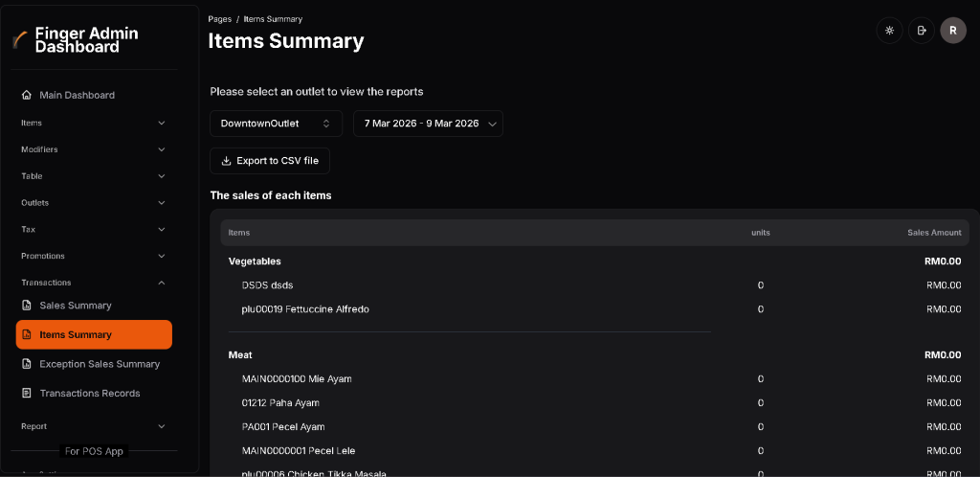Click the Transactions Records icon

pos(27,394)
